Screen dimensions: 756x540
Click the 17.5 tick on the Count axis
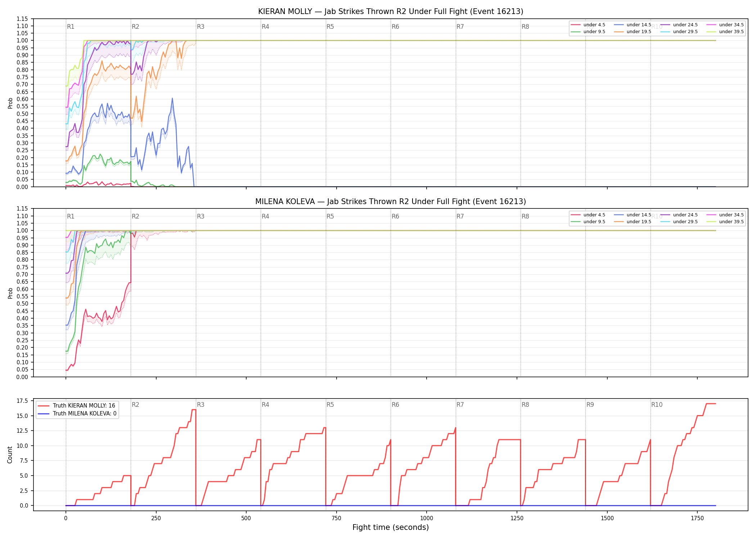tap(22, 401)
